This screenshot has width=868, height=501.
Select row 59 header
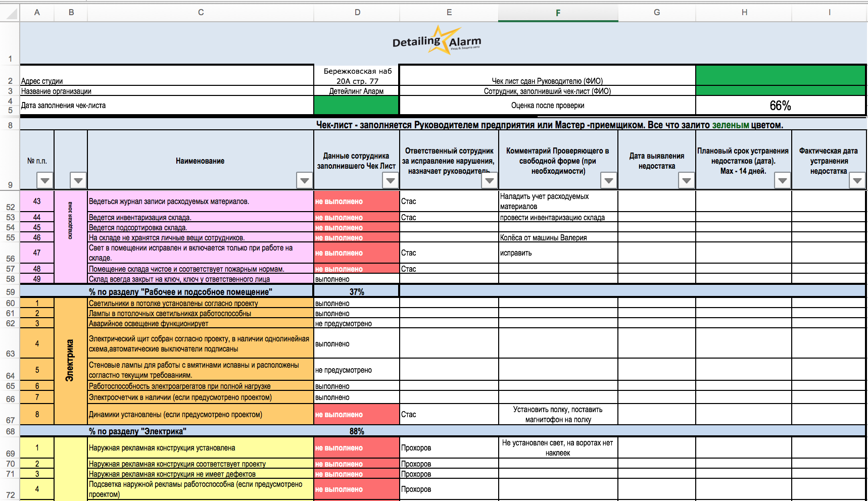pyautogui.click(x=10, y=292)
